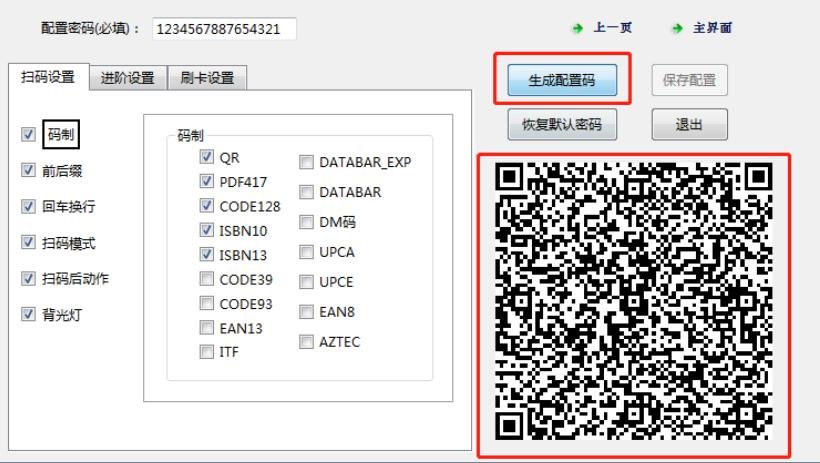Uncheck the PDF417 checkbox
820x463 pixels.
pos(207,181)
